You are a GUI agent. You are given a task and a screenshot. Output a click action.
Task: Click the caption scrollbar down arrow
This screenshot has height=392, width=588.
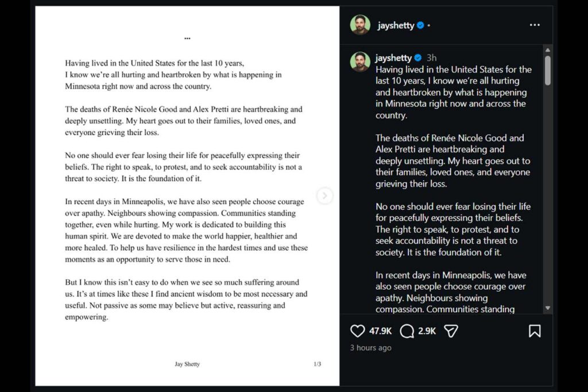[x=548, y=308]
